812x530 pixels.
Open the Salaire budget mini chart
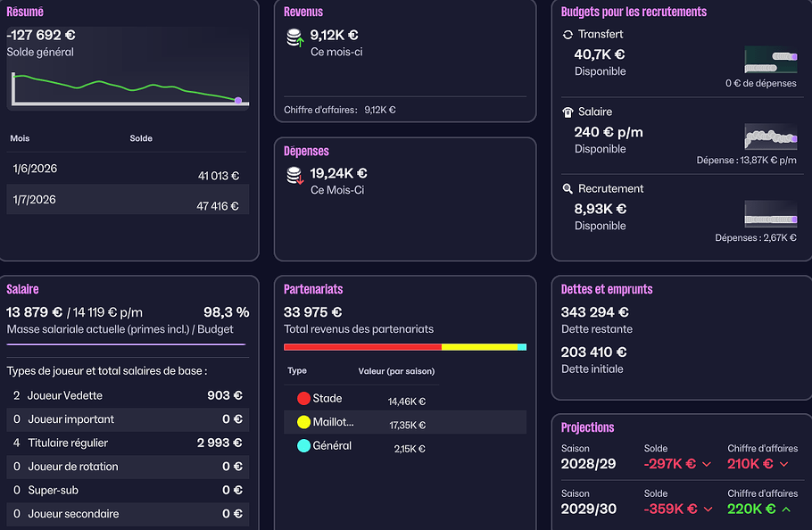coord(771,137)
